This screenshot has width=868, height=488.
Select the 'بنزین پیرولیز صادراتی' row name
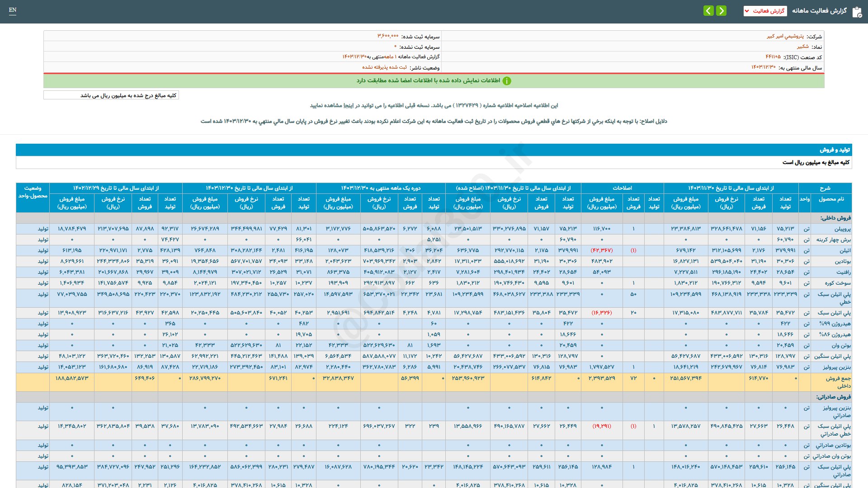[837, 412]
